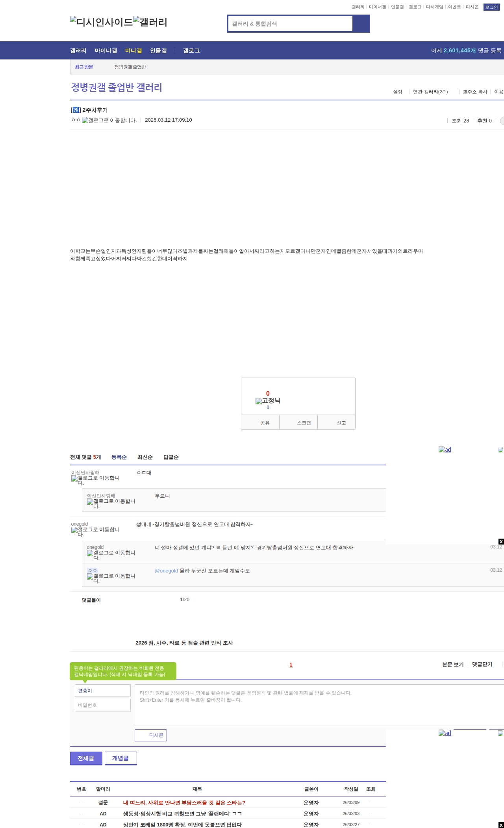The height and width of the screenshot is (828, 504).
Task: Open 갤로그 in the main navigation bar
Action: [191, 51]
